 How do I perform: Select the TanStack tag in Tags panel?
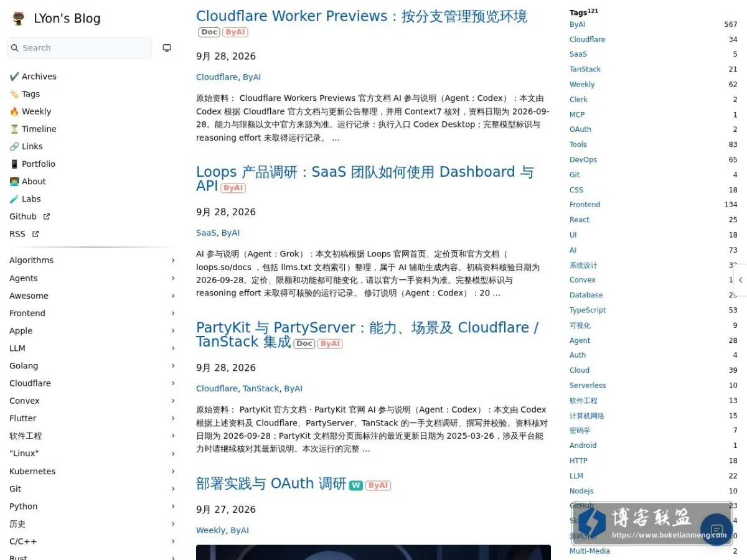(x=585, y=69)
